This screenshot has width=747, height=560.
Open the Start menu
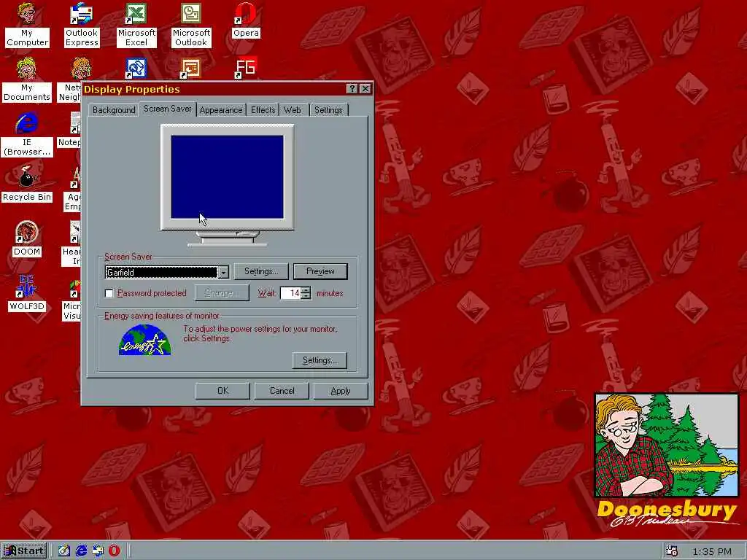[24, 551]
